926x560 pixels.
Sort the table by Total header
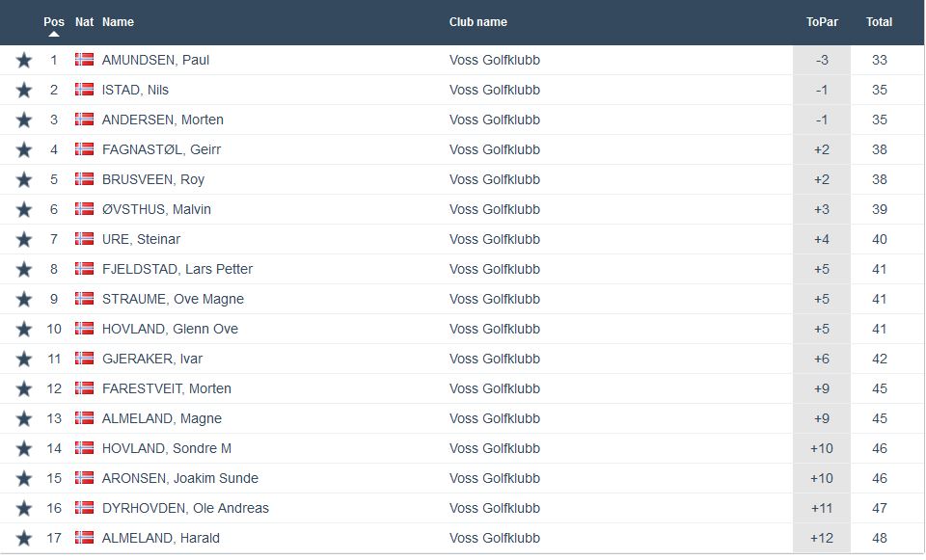[x=879, y=22]
